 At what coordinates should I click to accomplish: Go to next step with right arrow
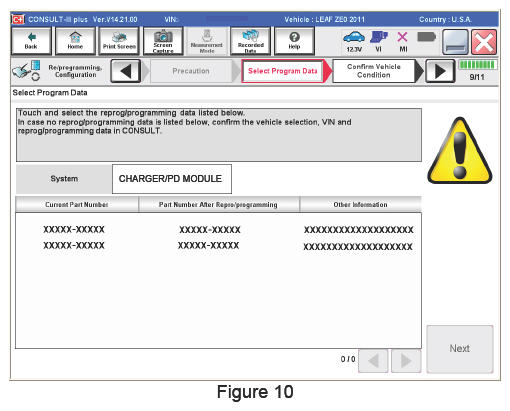pyautogui.click(x=440, y=71)
